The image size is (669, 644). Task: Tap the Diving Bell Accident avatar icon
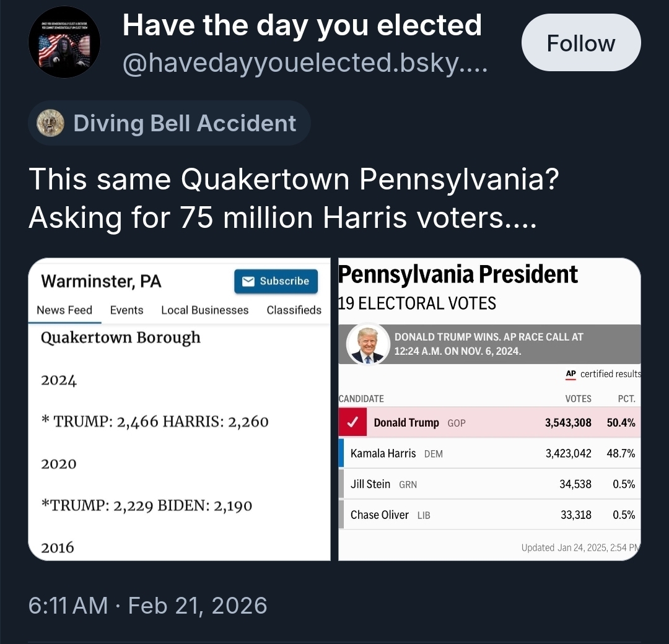pos(51,123)
